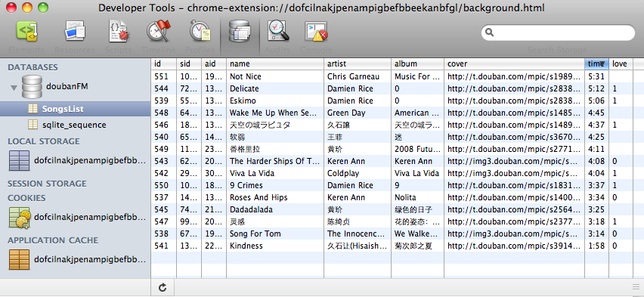Open the Elements panel

tap(26, 37)
